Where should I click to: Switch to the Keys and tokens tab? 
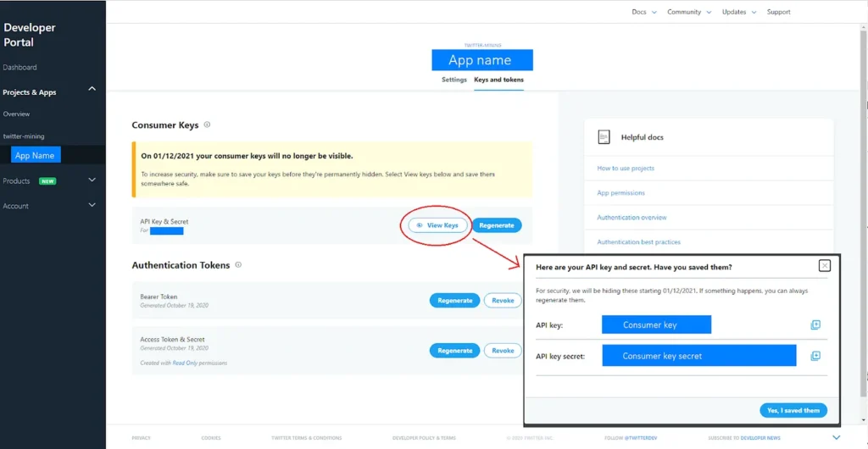[498, 80]
